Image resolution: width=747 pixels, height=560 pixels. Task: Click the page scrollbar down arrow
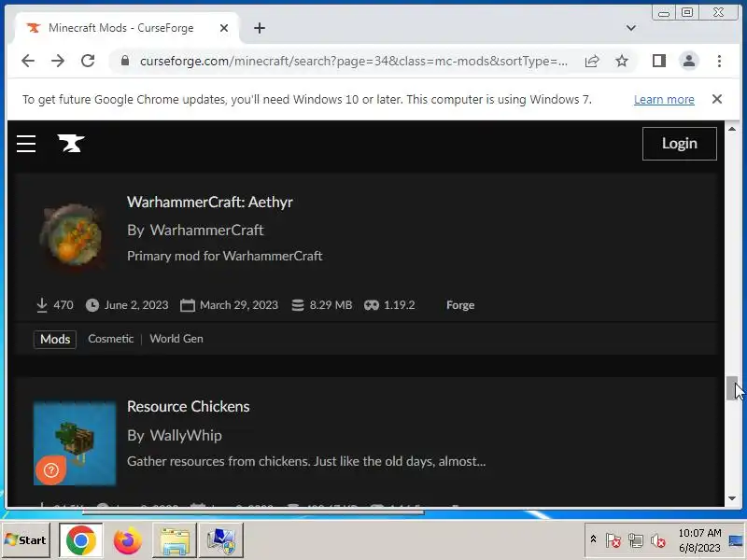coord(732,498)
